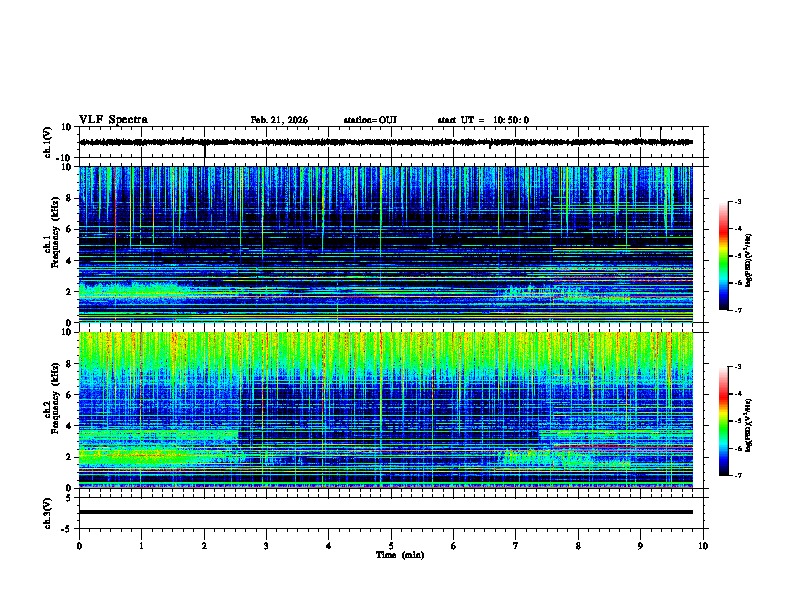Click the "-7" label on ch.2 color scale
This screenshot has width=792, height=612.
737,475
